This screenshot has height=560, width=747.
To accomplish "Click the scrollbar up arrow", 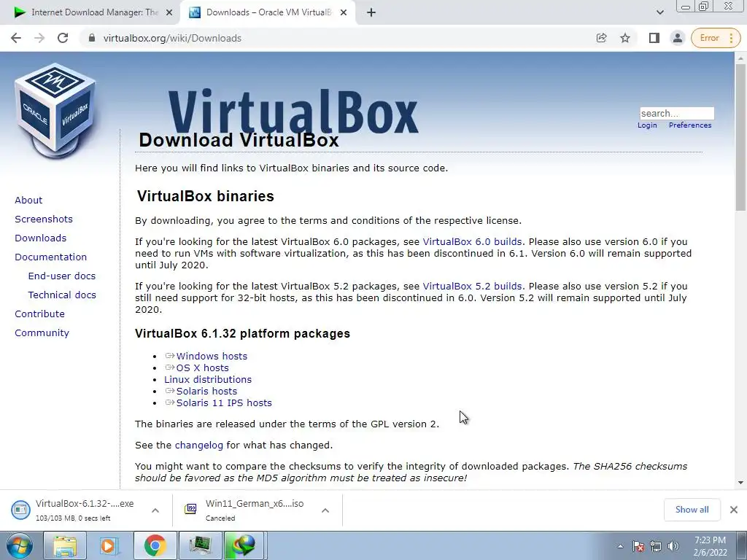I will [x=740, y=57].
